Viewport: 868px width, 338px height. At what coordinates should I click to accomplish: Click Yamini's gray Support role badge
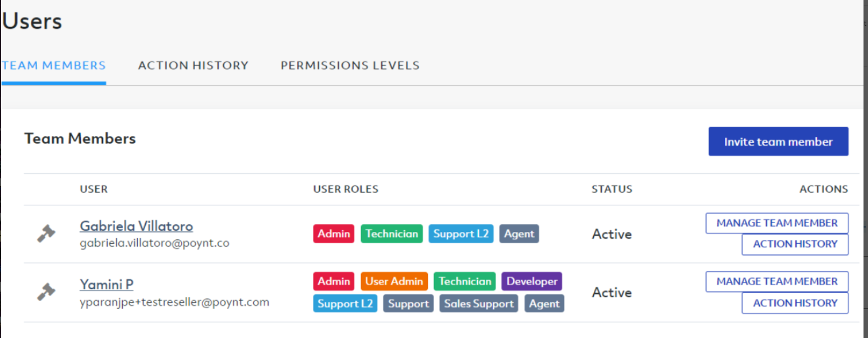408,304
